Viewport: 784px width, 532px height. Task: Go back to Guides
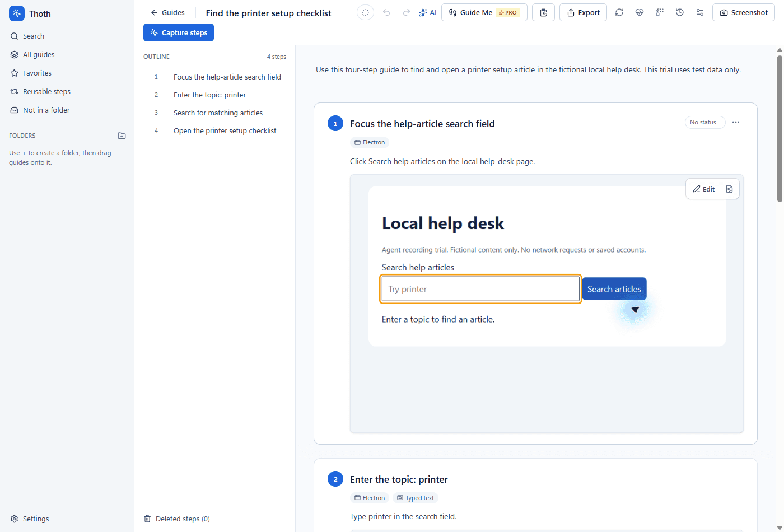pyautogui.click(x=167, y=12)
